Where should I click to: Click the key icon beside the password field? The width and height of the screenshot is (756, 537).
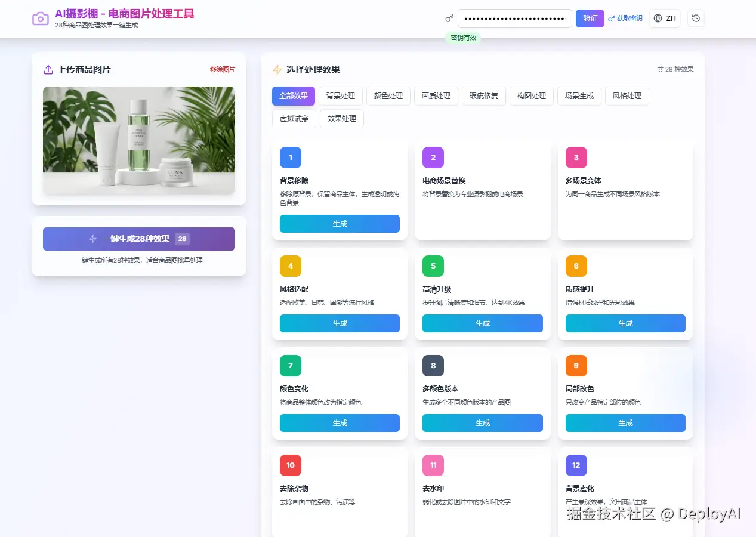pos(449,18)
